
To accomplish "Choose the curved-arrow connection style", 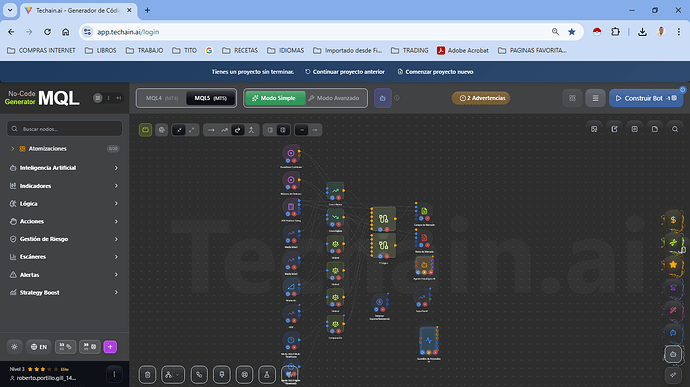I will click(238, 130).
